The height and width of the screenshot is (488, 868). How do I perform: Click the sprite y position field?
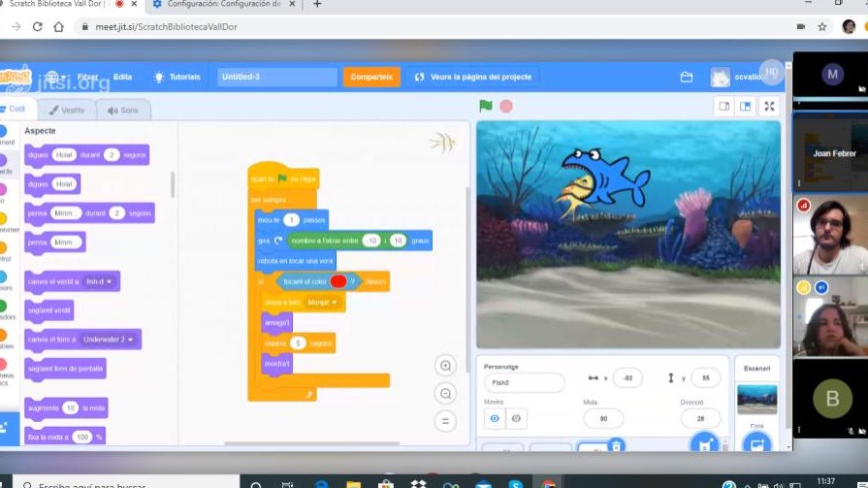click(x=705, y=377)
